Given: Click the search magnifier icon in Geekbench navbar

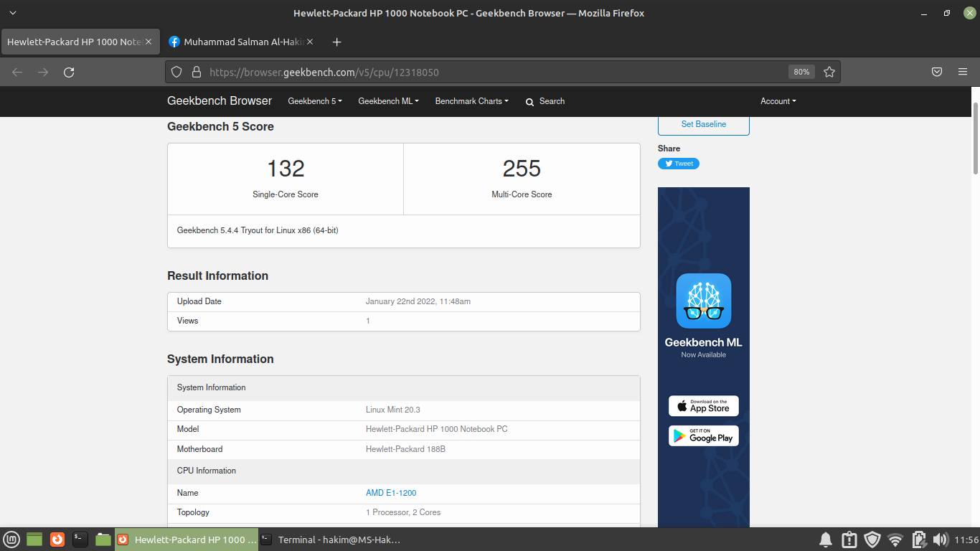Looking at the screenshot, I should tap(529, 102).
